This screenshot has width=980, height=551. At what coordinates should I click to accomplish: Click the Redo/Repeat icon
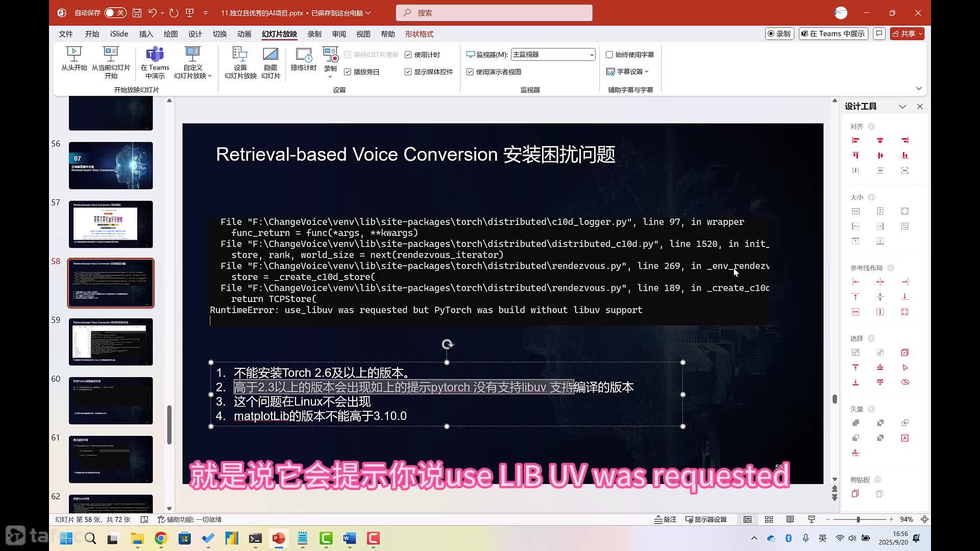click(x=174, y=13)
